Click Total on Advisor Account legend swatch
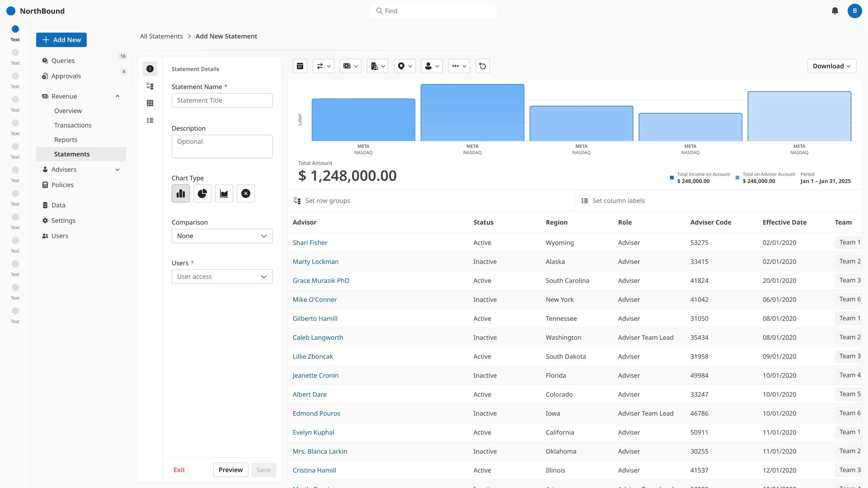This screenshot has height=488, width=868. pos(737,178)
